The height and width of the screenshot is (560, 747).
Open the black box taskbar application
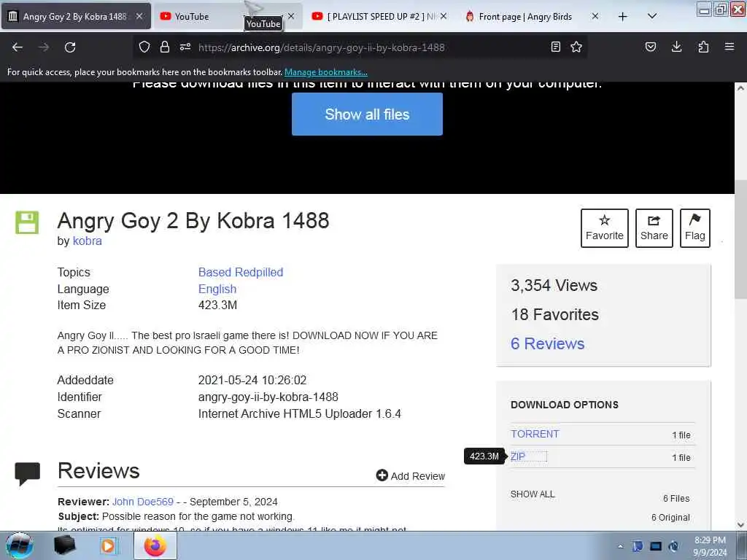point(64,545)
